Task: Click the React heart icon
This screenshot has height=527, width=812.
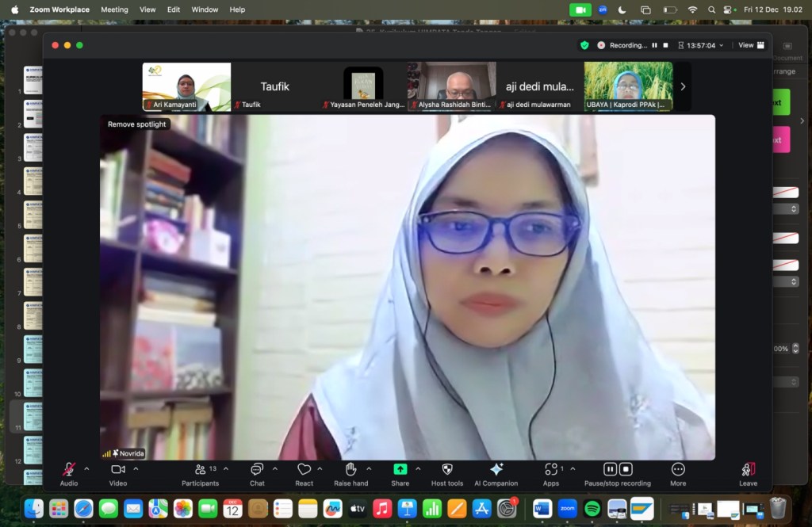Action: click(x=304, y=469)
